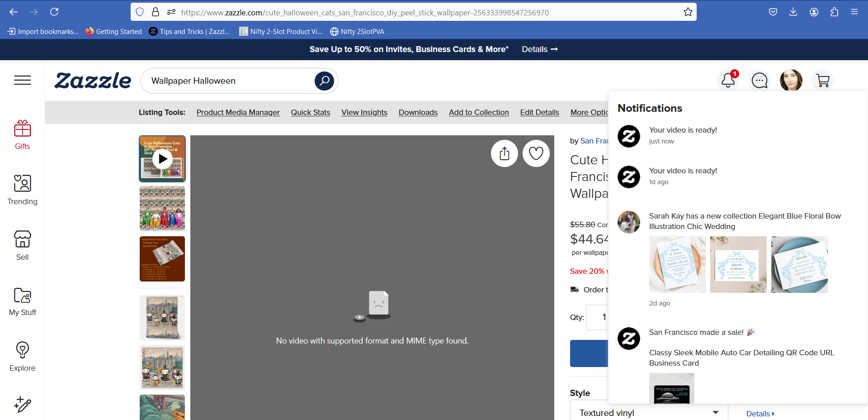Viewport: 868px width, 420px height.
Task: Open the profile avatar menu
Action: pyautogui.click(x=791, y=81)
